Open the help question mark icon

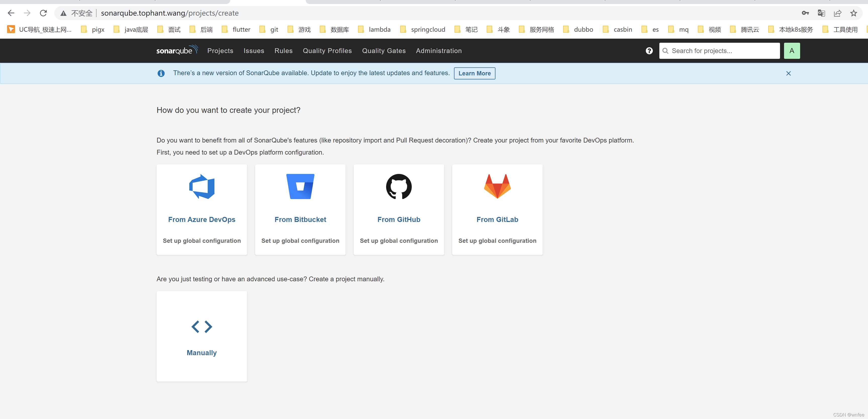point(649,51)
